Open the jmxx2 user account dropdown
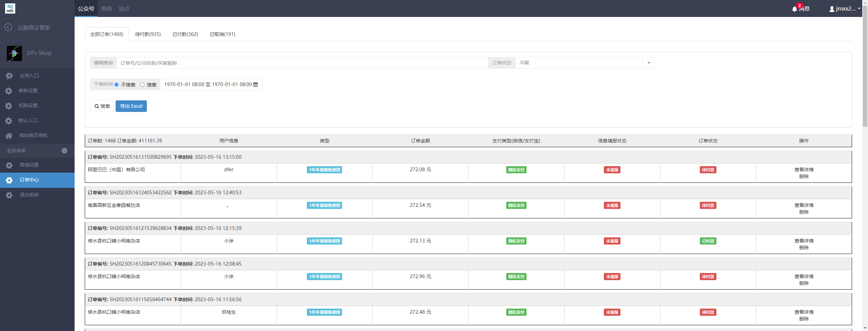This screenshot has width=868, height=331. (x=845, y=9)
